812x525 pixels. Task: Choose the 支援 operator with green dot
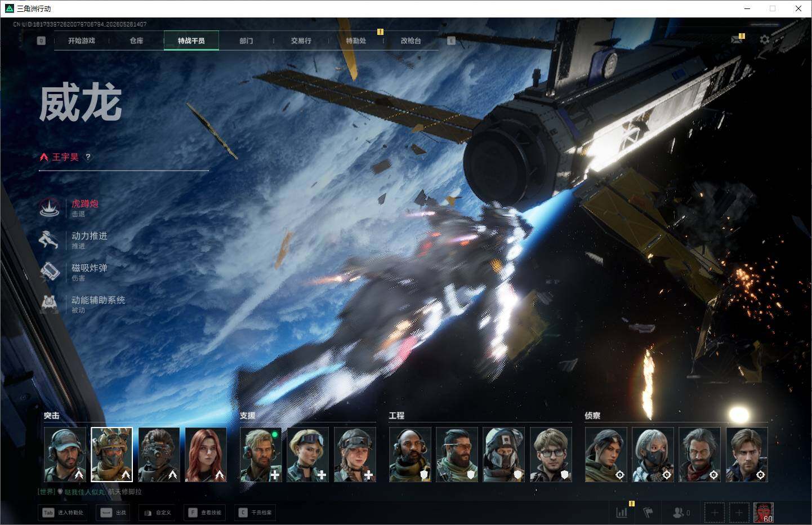click(x=261, y=455)
